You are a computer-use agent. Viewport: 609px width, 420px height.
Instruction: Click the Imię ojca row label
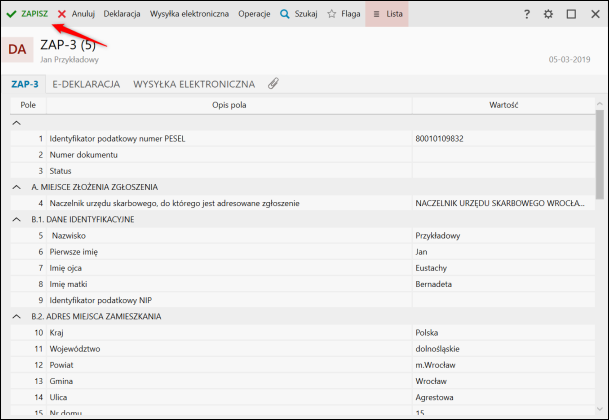point(65,268)
